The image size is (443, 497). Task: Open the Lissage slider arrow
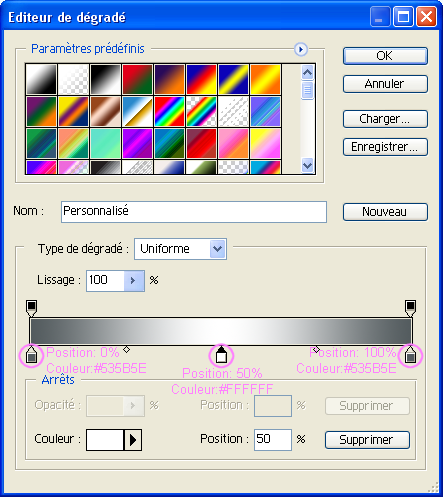pyautogui.click(x=134, y=281)
